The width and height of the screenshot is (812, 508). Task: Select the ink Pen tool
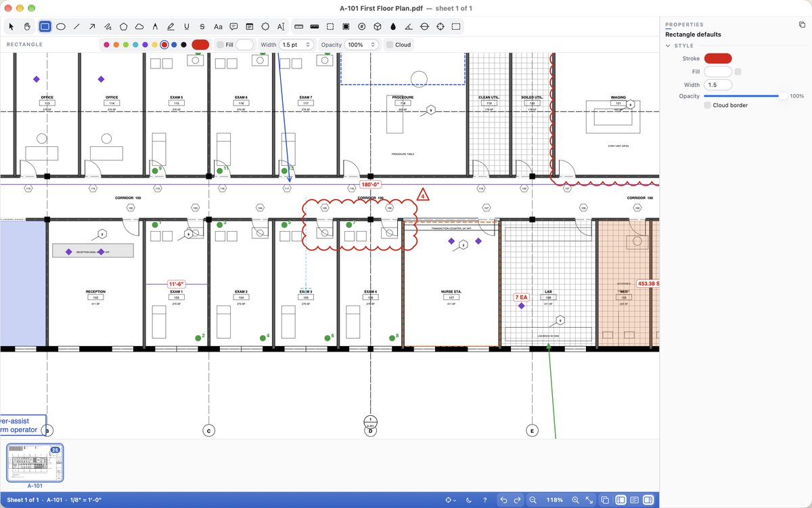155,26
